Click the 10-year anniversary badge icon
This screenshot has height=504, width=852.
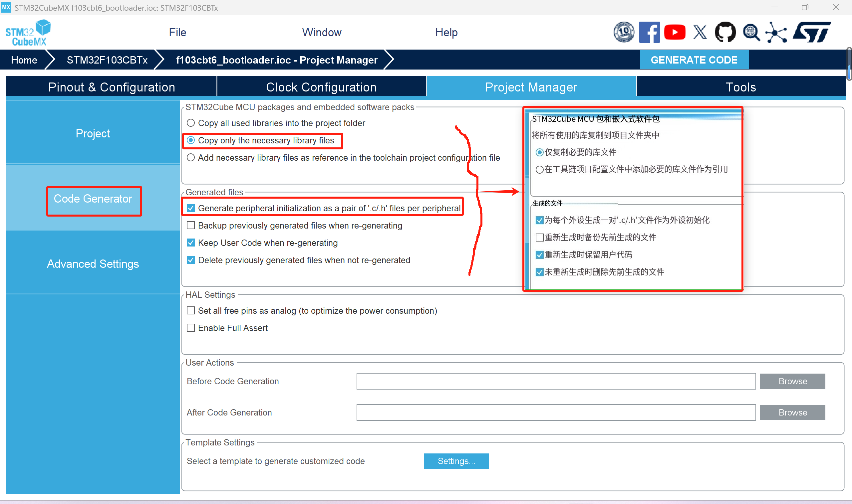pos(624,32)
